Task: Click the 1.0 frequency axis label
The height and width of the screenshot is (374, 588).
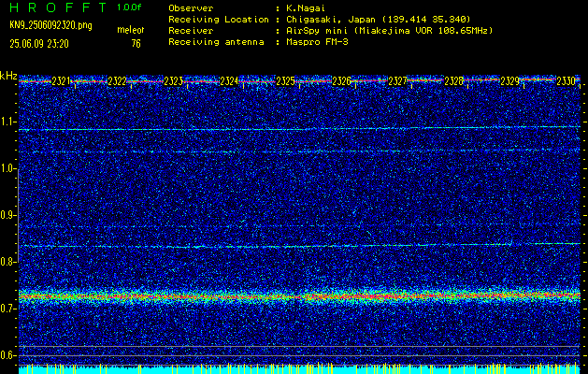Action: (x=8, y=169)
